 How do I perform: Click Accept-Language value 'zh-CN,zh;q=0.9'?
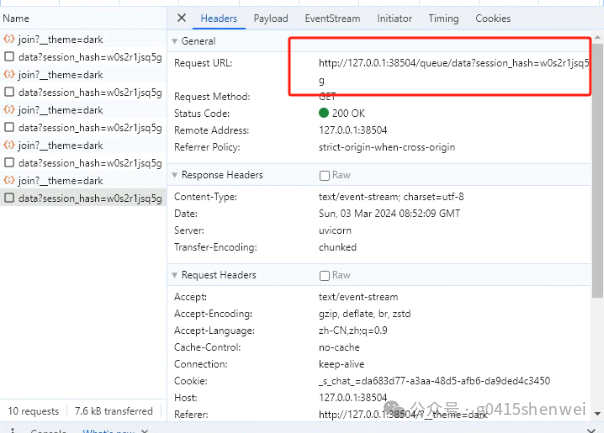click(353, 331)
